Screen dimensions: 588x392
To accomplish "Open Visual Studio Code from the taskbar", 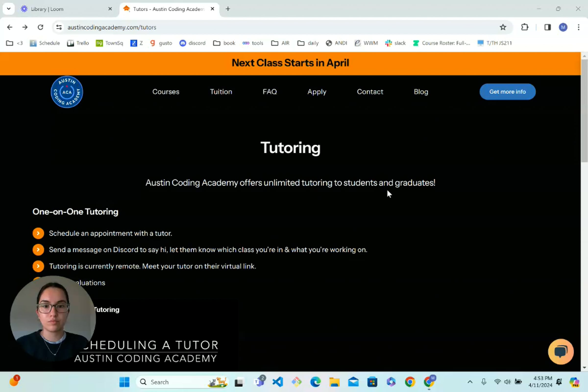I will (x=278, y=382).
